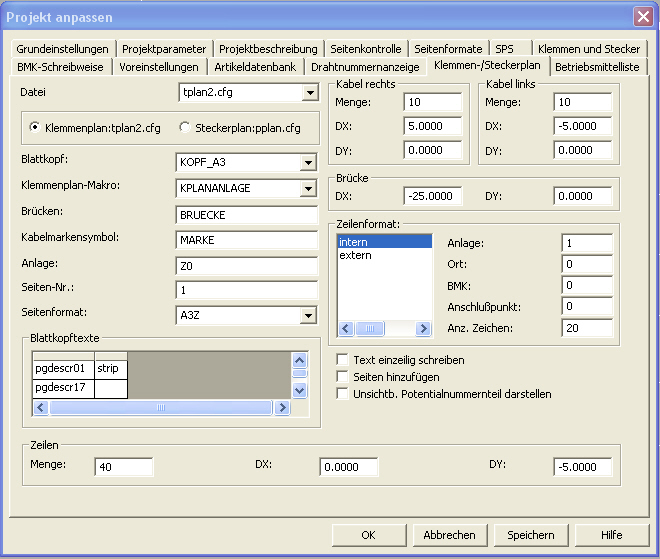This screenshot has height=559, width=660.
Task: Click Kabel links DX field
Action: tap(583, 126)
